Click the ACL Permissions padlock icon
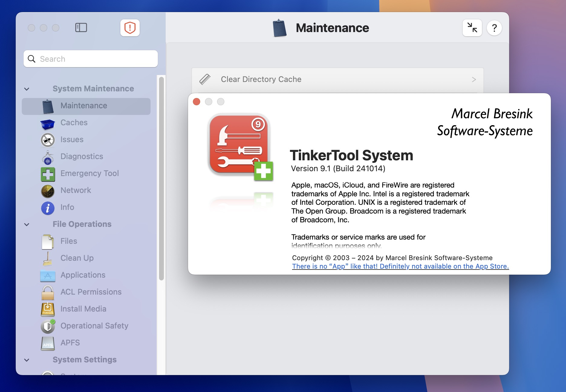566x392 pixels. point(48,292)
